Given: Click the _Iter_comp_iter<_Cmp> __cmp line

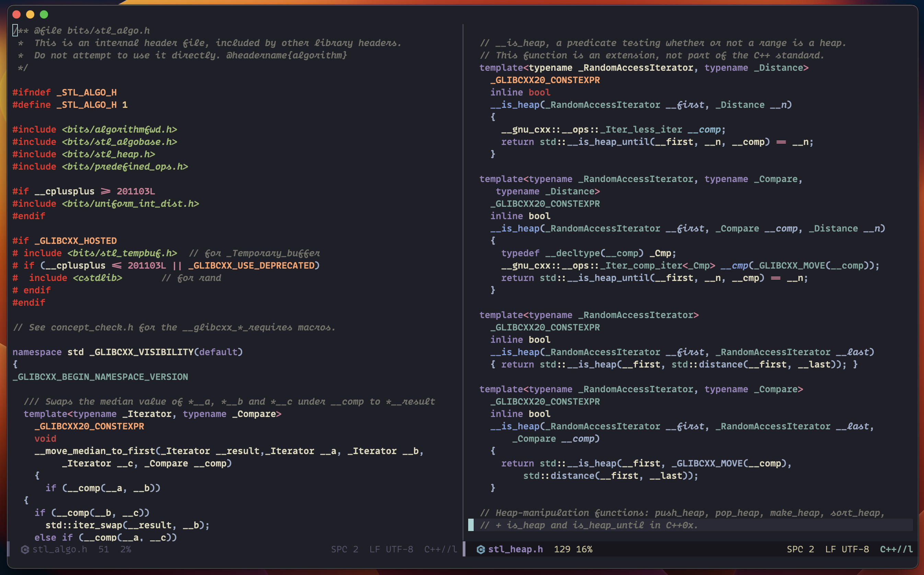Looking at the screenshot, I should tap(690, 266).
